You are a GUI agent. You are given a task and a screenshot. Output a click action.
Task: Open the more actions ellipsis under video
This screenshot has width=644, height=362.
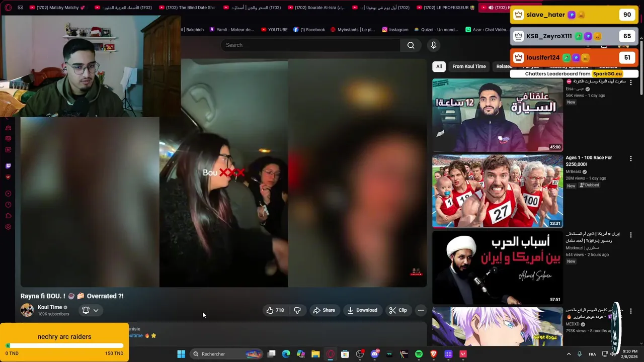tap(421, 310)
